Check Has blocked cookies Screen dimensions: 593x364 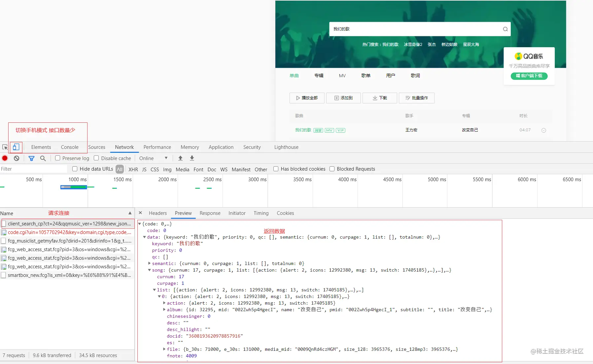click(x=276, y=169)
